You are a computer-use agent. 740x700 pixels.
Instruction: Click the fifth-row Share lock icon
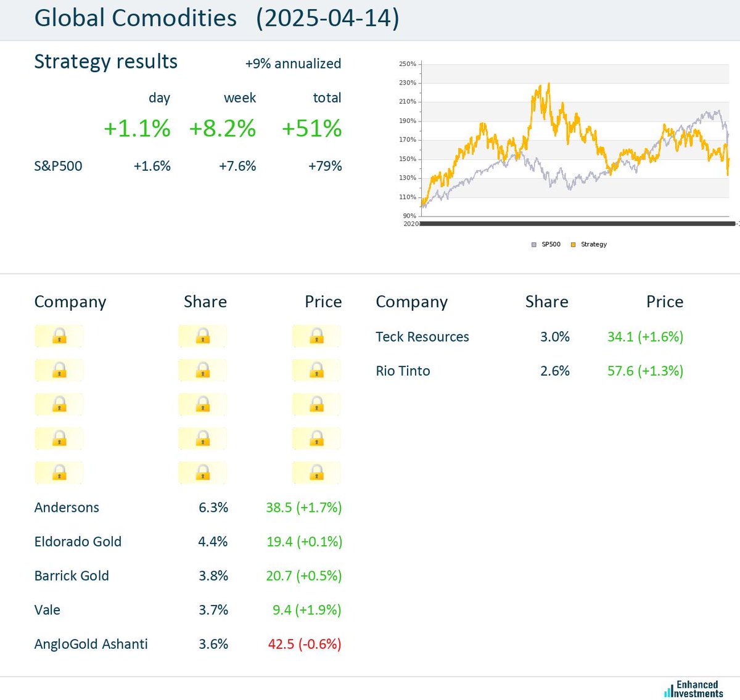[x=203, y=473]
